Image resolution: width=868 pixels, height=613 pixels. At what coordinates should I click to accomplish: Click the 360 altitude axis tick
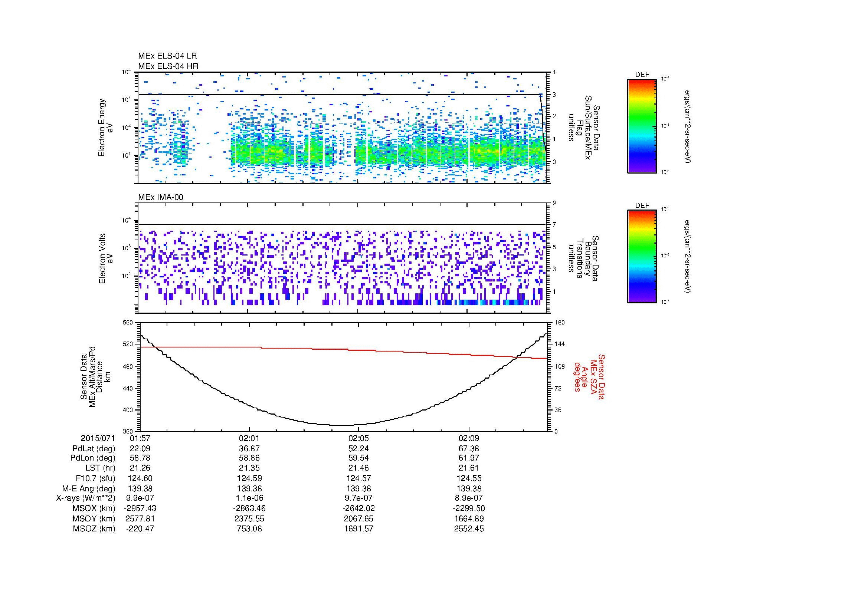(x=128, y=431)
